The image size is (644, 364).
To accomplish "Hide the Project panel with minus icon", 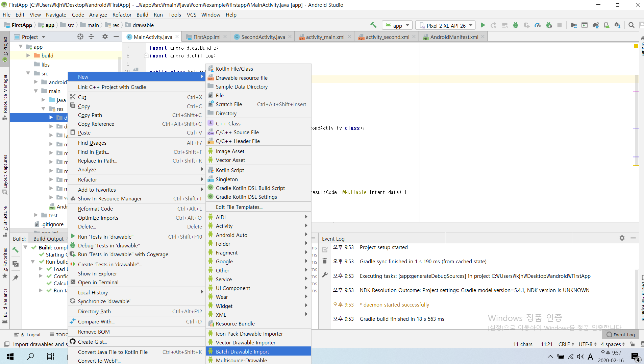I will 116,37.
